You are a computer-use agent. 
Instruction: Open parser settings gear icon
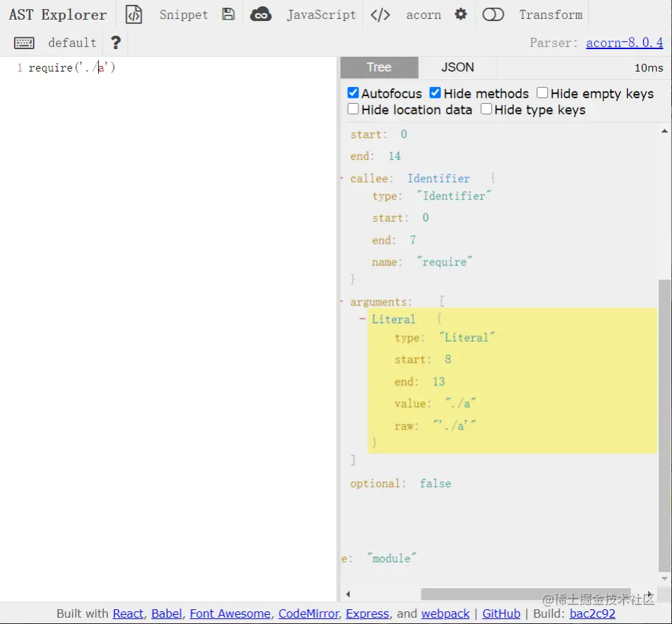[x=461, y=14]
